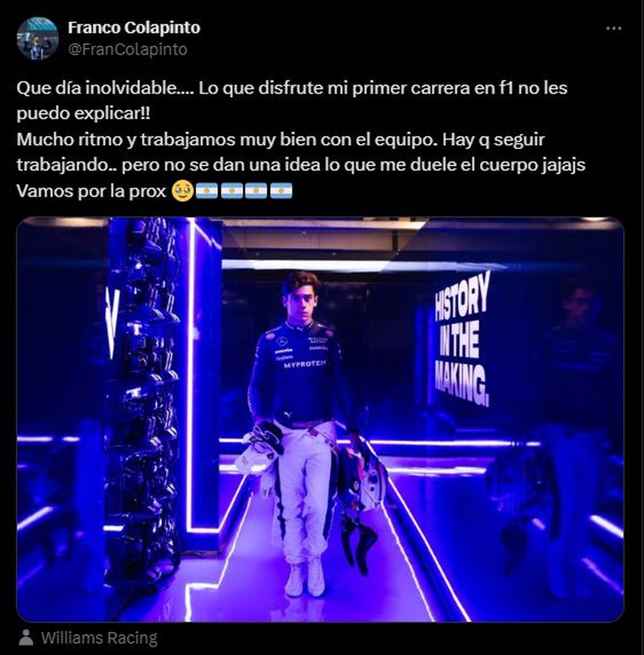Image resolution: width=644 pixels, height=655 pixels.
Task: Click the helmet rack in the photo
Action: [144, 397]
